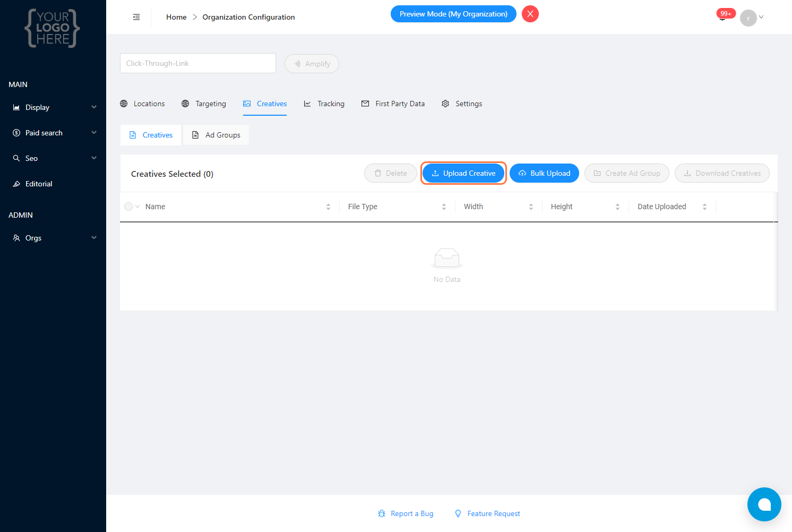Expand the Seo menu chevron
792x532 pixels.
pyautogui.click(x=94, y=158)
